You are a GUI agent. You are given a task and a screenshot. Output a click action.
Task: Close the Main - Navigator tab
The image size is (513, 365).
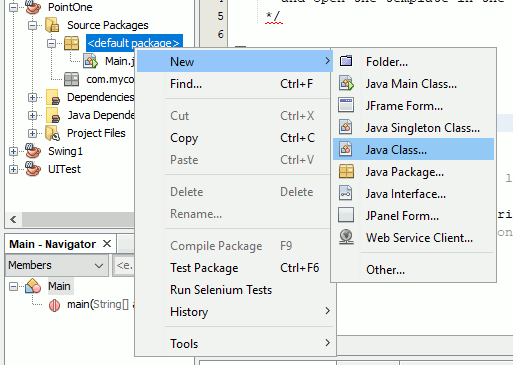coord(107,244)
